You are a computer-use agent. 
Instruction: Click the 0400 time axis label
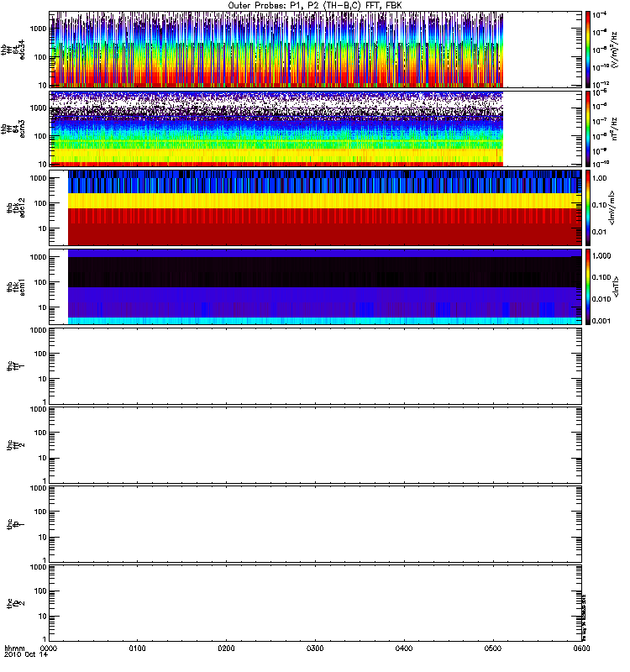(404, 648)
